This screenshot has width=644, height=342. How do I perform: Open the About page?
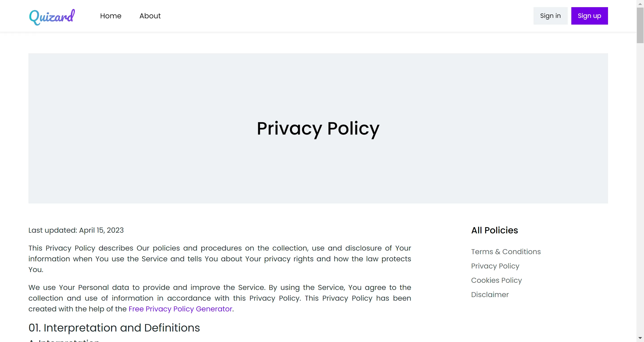[x=150, y=16]
